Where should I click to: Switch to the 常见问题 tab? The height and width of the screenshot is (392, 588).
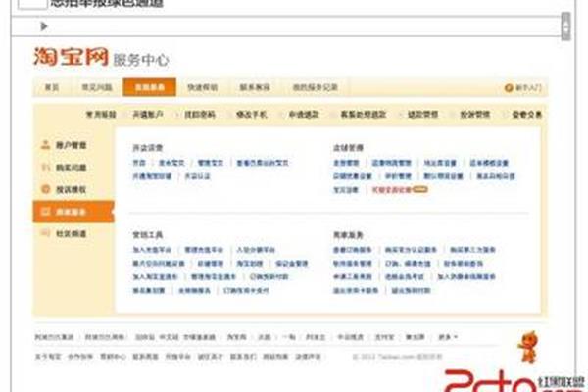(97, 87)
